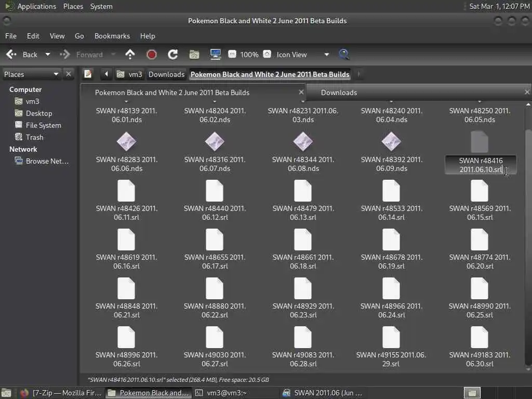Image resolution: width=532 pixels, height=399 pixels.
Task: Select file SWAN r48440 2011.06.12.srl icon
Action: coord(215,191)
